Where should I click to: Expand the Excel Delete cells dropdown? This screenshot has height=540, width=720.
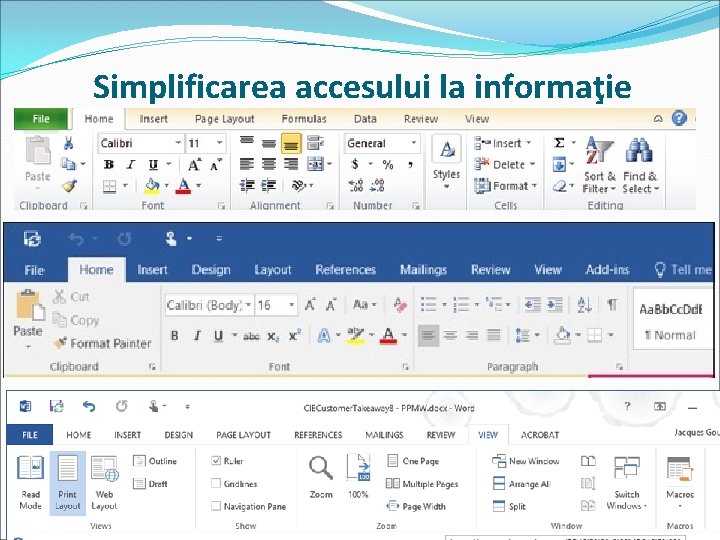(x=533, y=164)
